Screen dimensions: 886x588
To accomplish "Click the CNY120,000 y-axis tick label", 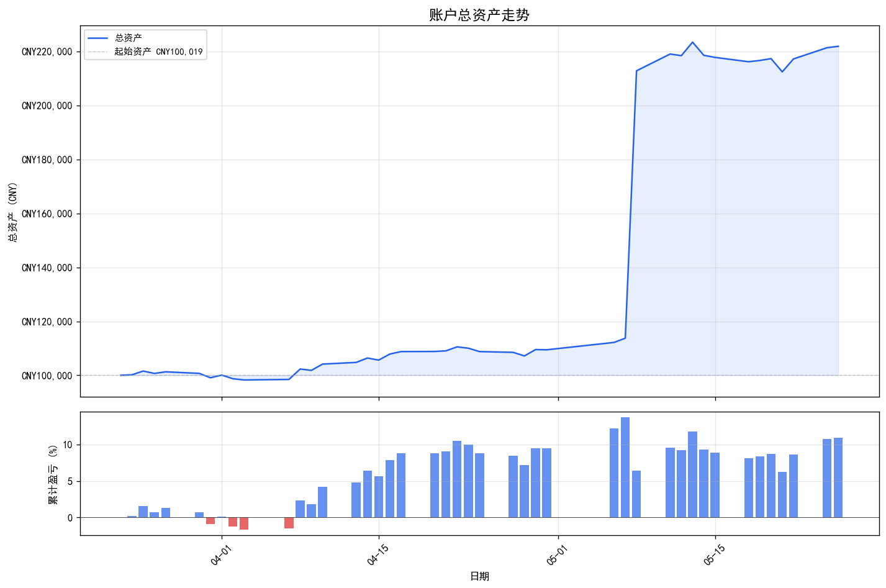I will pos(47,322).
